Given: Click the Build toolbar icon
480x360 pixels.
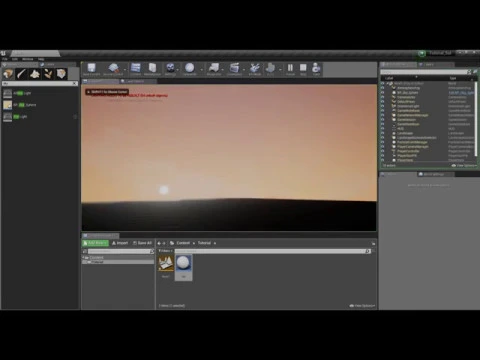Looking at the screenshot, I should 255,69.
